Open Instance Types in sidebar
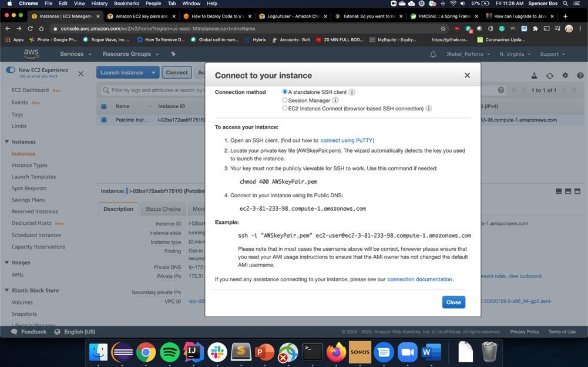Screen dimensions: 588x367 29,166
